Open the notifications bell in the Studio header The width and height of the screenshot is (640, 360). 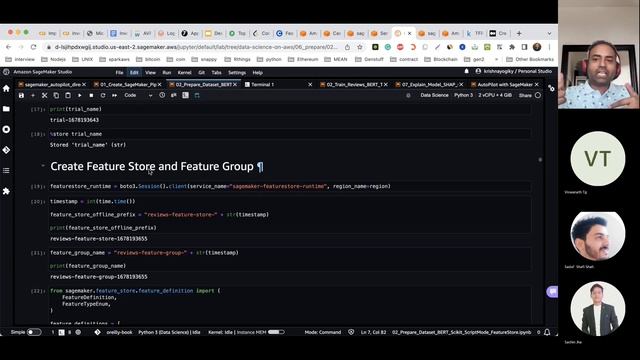(467, 71)
